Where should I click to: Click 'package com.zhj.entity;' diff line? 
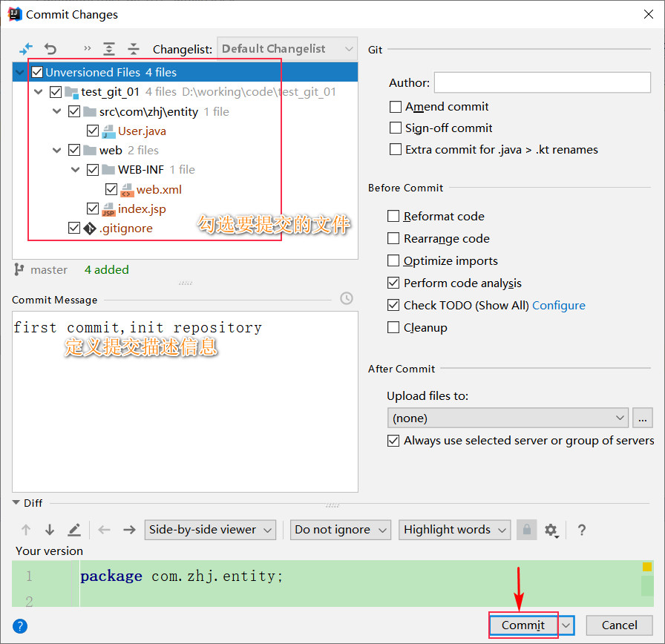click(x=182, y=576)
